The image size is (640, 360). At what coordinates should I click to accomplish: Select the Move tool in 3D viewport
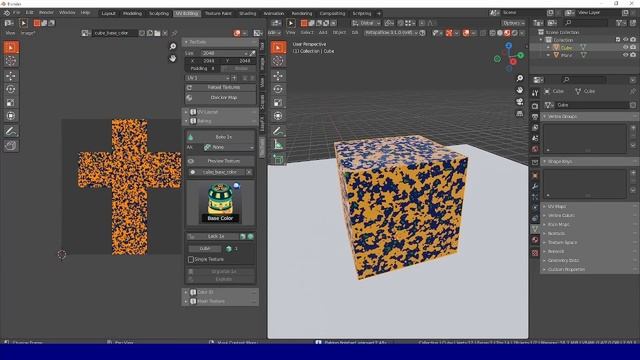click(x=278, y=76)
